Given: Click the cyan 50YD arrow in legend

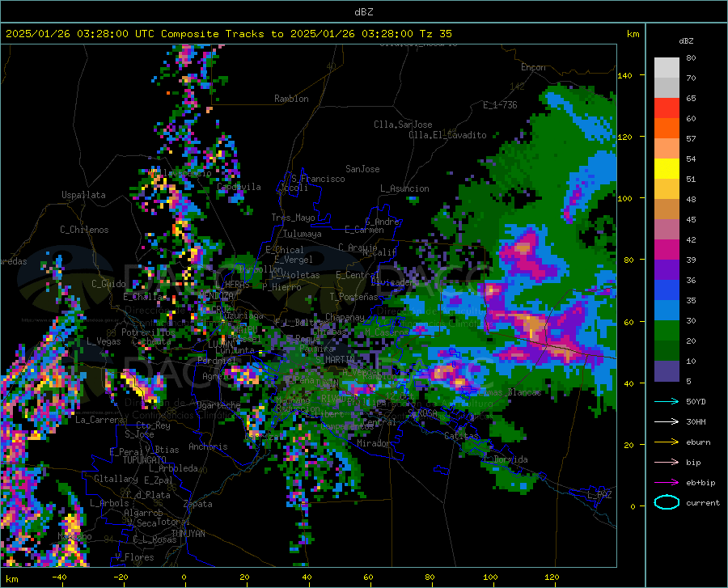Looking at the screenshot, I should pos(667,401).
